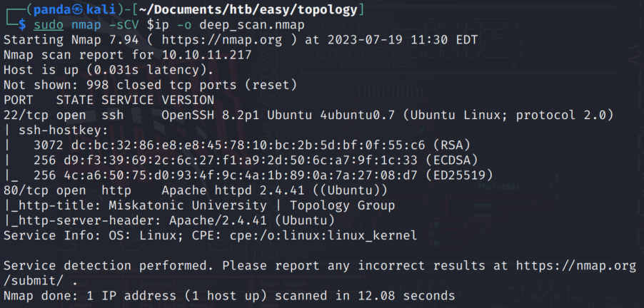Click the 22/tcp open ssh port line
The image size is (644, 308).
click(x=308, y=115)
